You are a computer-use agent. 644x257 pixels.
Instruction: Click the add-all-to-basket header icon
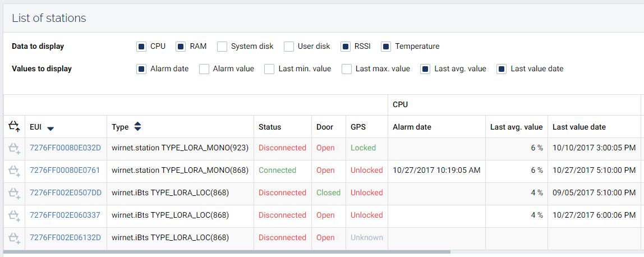14,127
